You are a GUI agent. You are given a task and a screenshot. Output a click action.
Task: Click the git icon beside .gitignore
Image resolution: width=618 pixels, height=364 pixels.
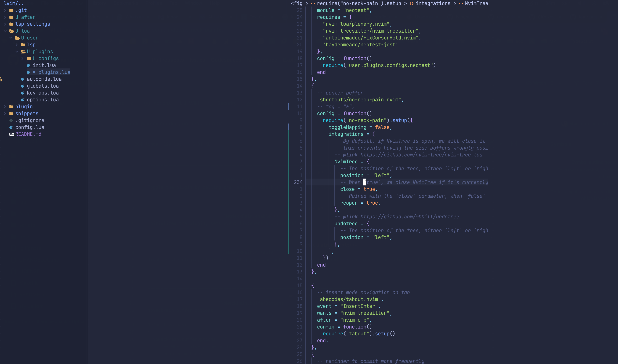(x=11, y=120)
